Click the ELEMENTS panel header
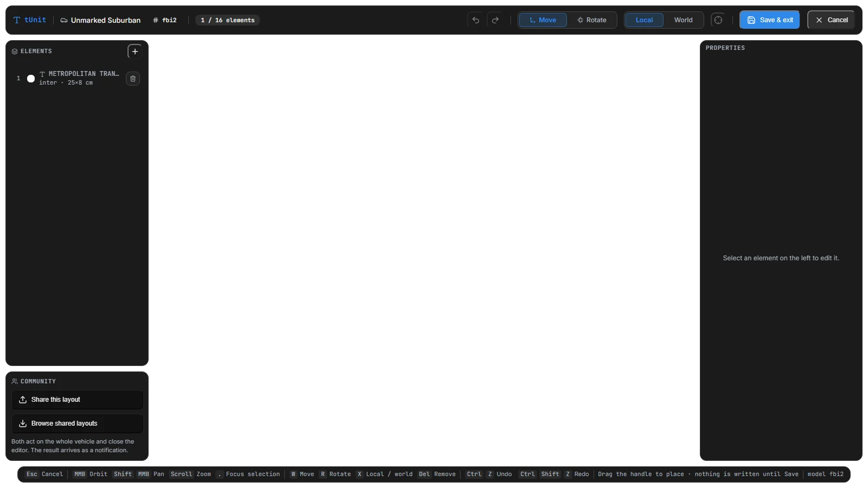The width and height of the screenshot is (868, 488). [32, 52]
